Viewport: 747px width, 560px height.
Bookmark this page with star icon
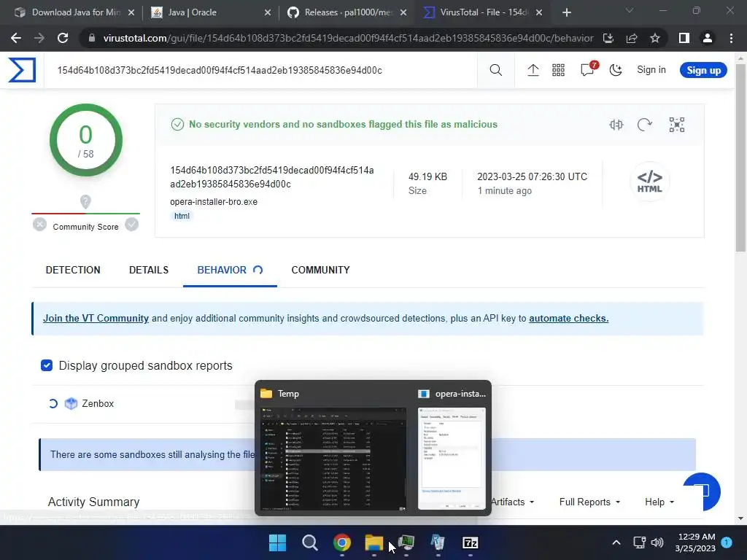pyautogui.click(x=655, y=38)
